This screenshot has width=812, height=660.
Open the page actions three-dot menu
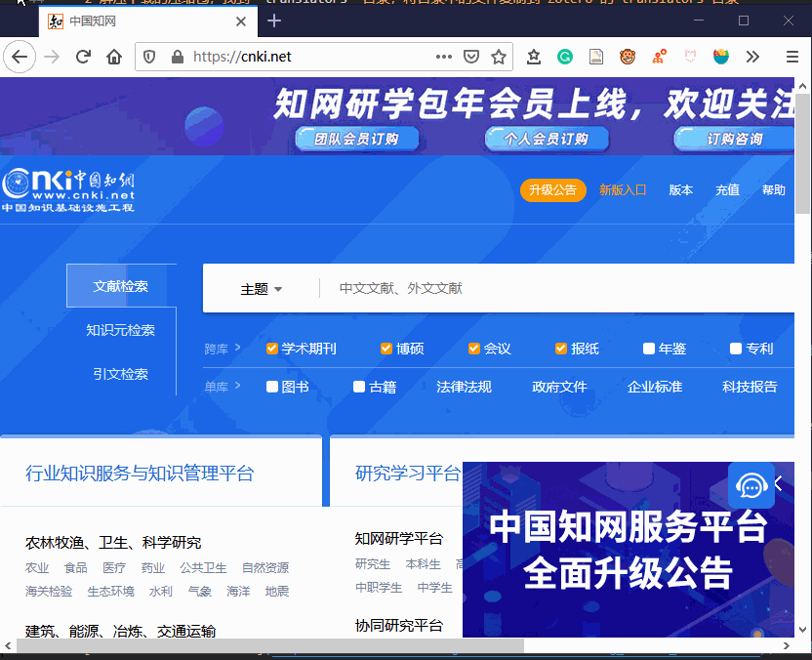click(x=444, y=57)
